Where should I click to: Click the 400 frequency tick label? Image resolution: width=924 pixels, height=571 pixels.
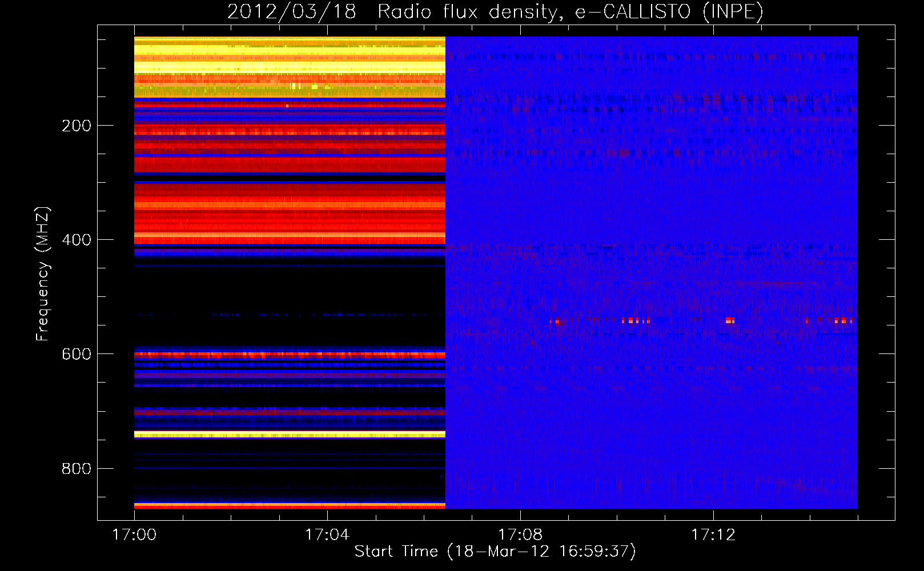tap(77, 240)
